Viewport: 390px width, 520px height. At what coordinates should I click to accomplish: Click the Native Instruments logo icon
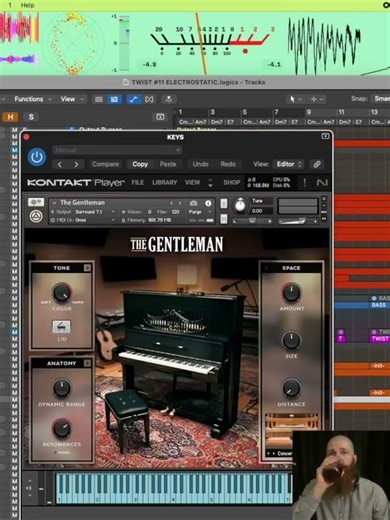[x=322, y=183]
